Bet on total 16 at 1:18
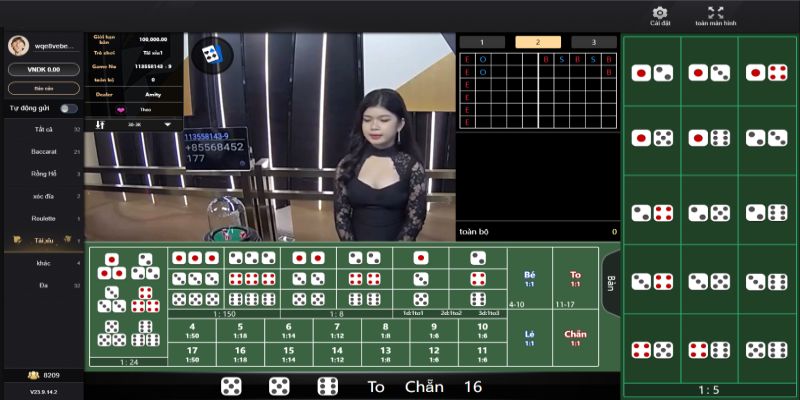The width and height of the screenshot is (800, 400). point(240,355)
